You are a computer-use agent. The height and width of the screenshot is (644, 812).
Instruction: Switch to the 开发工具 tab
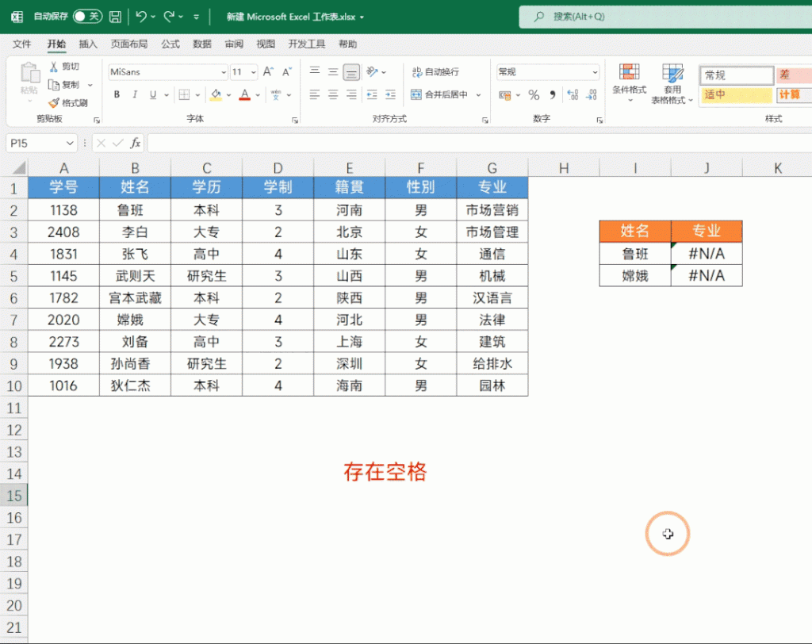click(307, 44)
